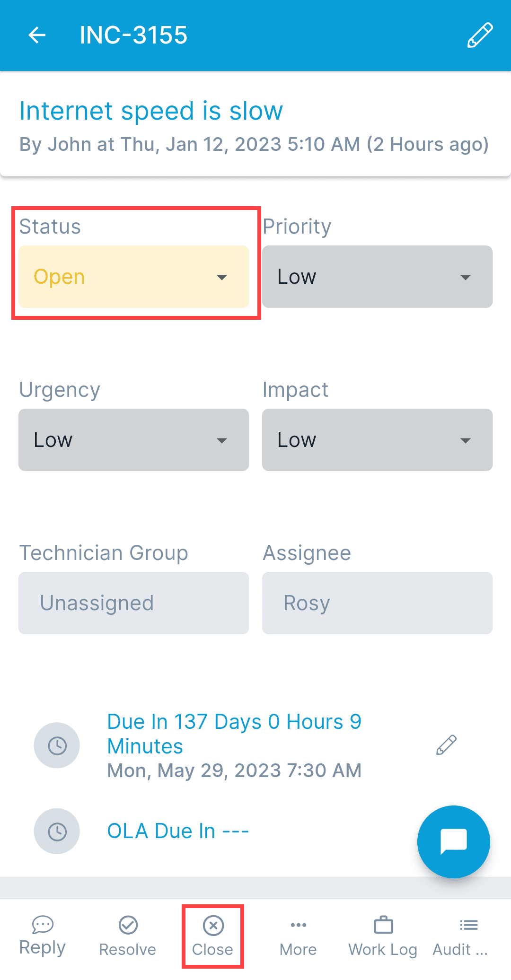Open the Impact dropdown set to Low
The image size is (511, 980).
(377, 440)
